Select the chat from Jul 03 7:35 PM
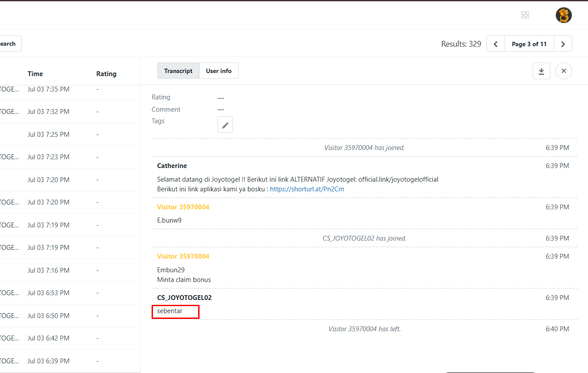588x373 pixels. pyautogui.click(x=70, y=91)
